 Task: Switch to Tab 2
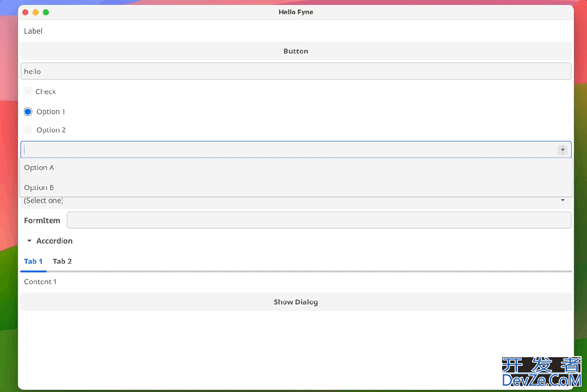click(x=62, y=261)
